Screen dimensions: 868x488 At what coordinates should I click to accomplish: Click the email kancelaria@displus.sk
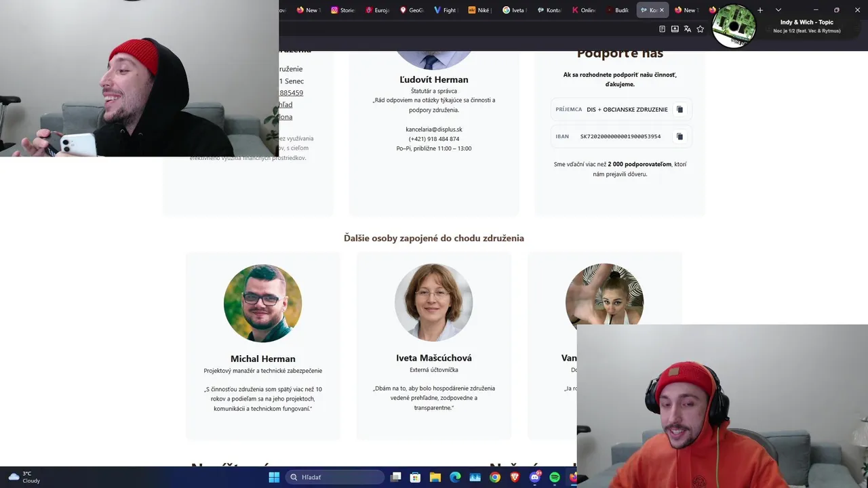[434, 129]
